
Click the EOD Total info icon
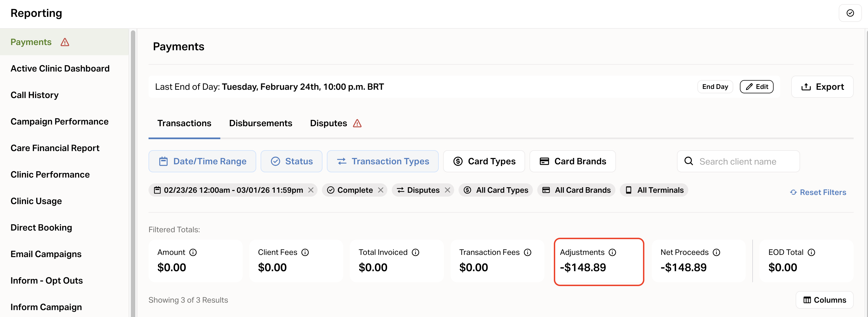811,252
